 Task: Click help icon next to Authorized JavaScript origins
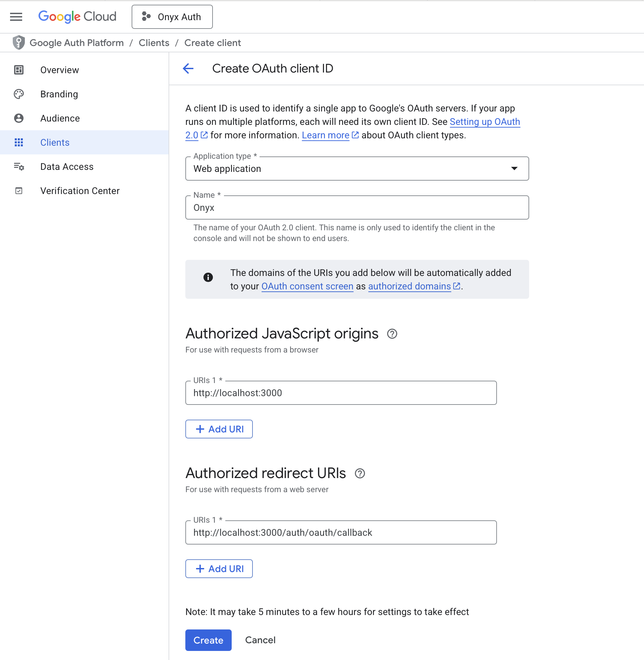(392, 334)
